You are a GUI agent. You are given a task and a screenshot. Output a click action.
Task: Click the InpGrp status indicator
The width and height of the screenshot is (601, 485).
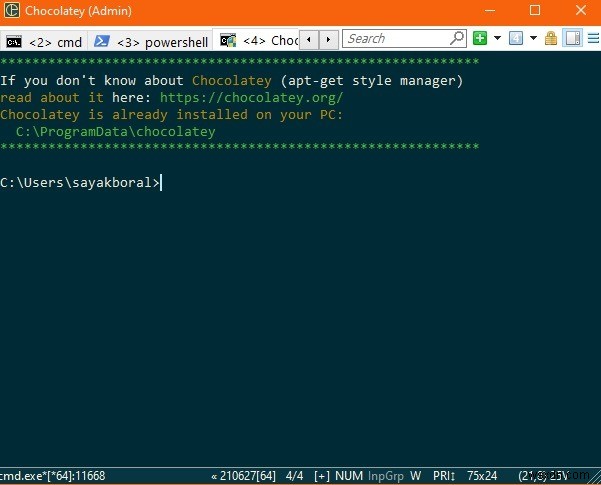[386, 476]
